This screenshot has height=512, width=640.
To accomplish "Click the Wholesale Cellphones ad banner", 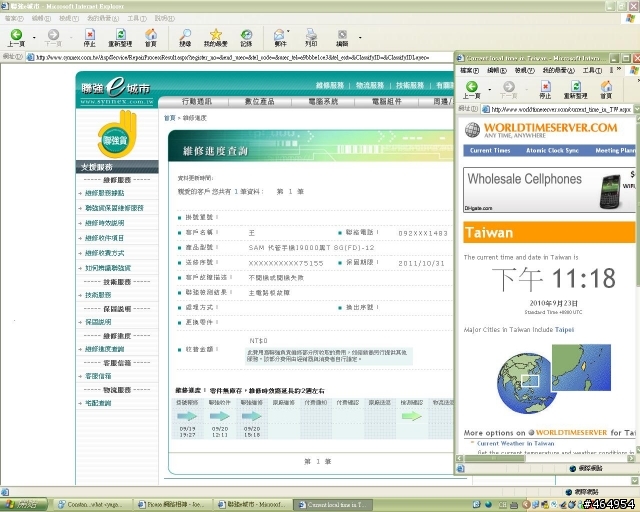I will [x=549, y=189].
